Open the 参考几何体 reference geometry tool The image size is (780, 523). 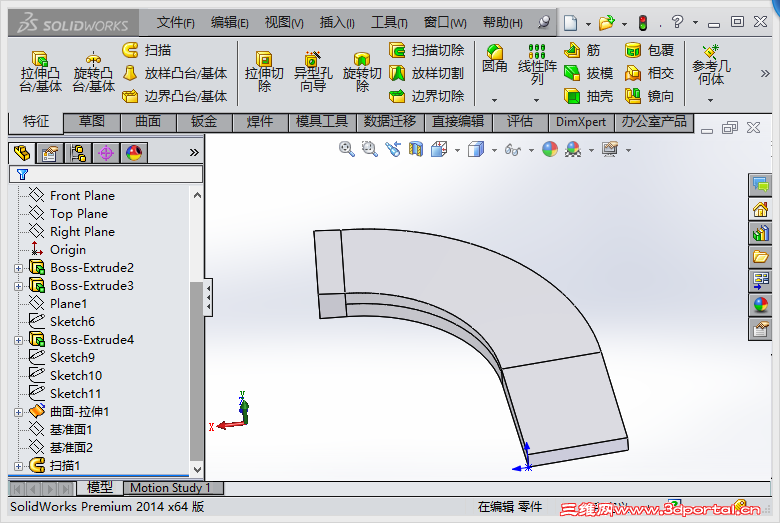coord(711,65)
